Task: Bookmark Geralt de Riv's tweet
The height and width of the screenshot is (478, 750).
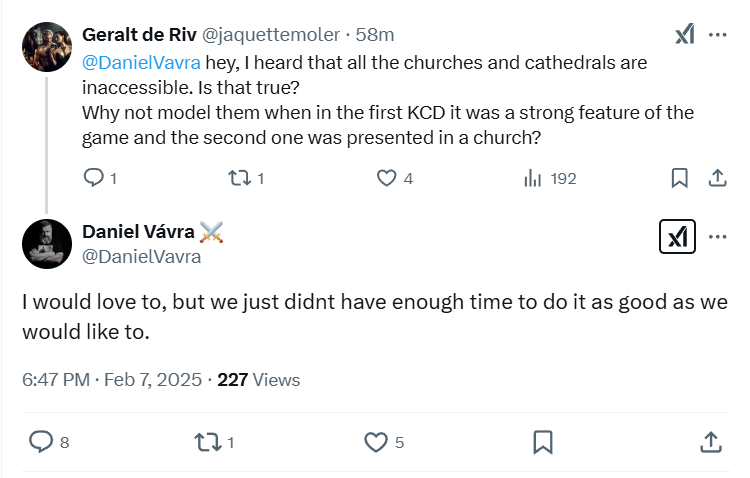Action: click(679, 178)
